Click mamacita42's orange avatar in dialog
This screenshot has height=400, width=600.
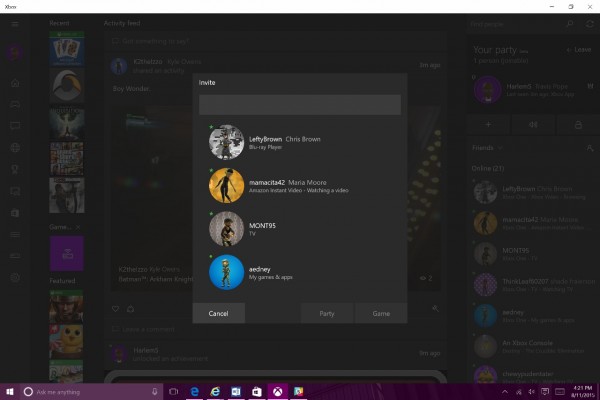pyautogui.click(x=227, y=186)
